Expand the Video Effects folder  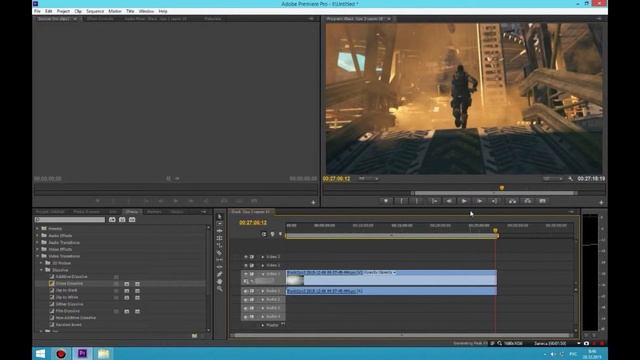pyautogui.click(x=38, y=249)
